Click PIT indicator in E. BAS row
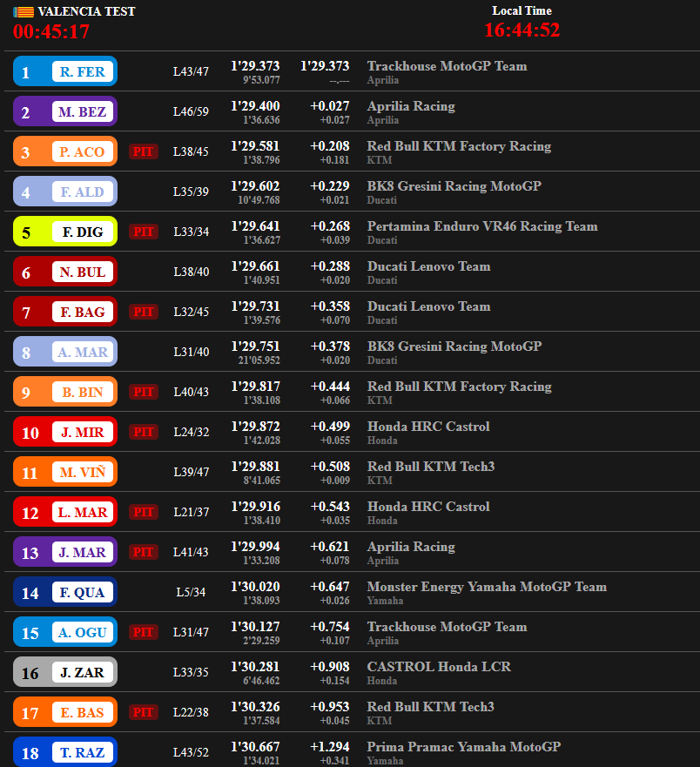Viewport: 700px width, 767px height. (144, 713)
